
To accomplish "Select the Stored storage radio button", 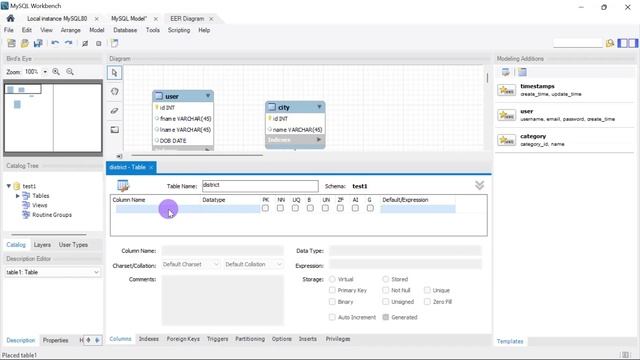I will (x=386, y=279).
